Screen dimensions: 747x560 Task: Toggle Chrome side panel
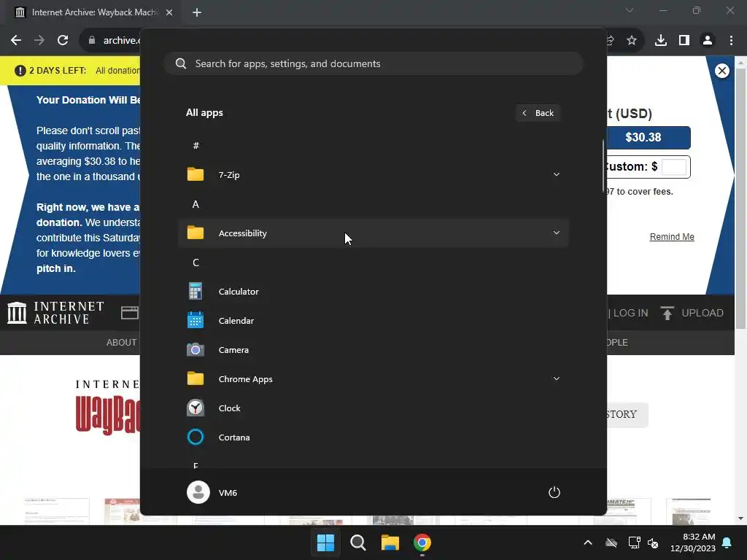684,41
